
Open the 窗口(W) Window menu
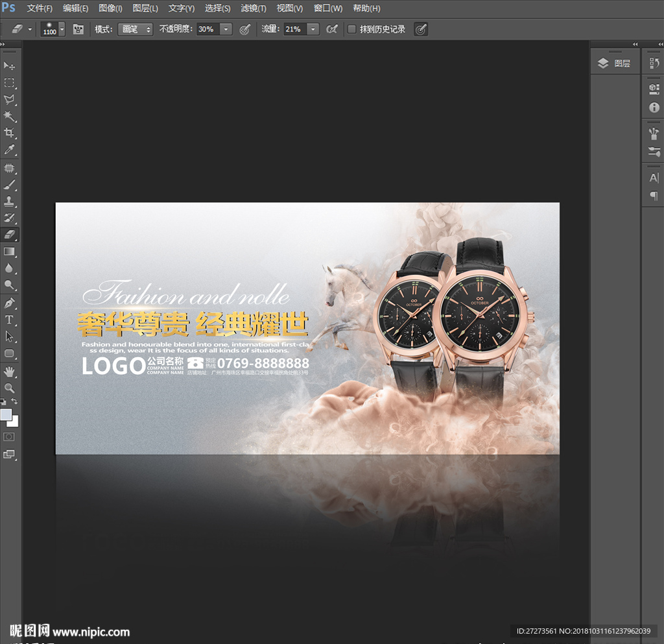click(327, 8)
